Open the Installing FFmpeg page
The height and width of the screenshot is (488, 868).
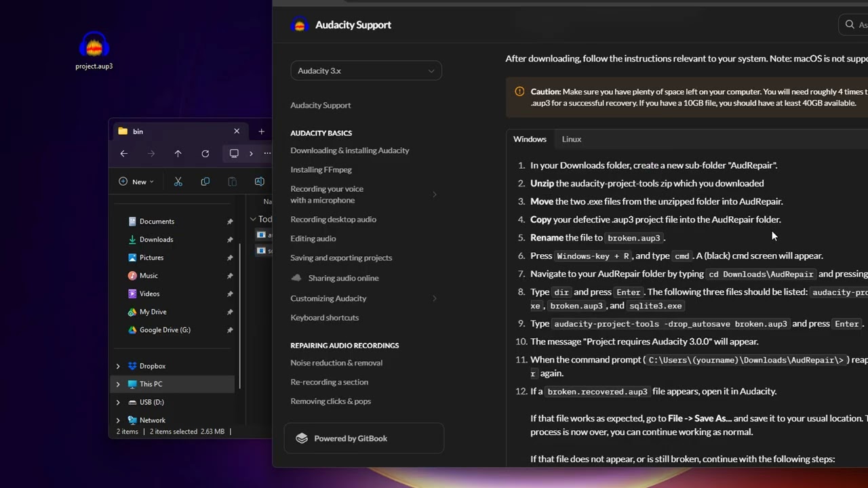click(321, 169)
